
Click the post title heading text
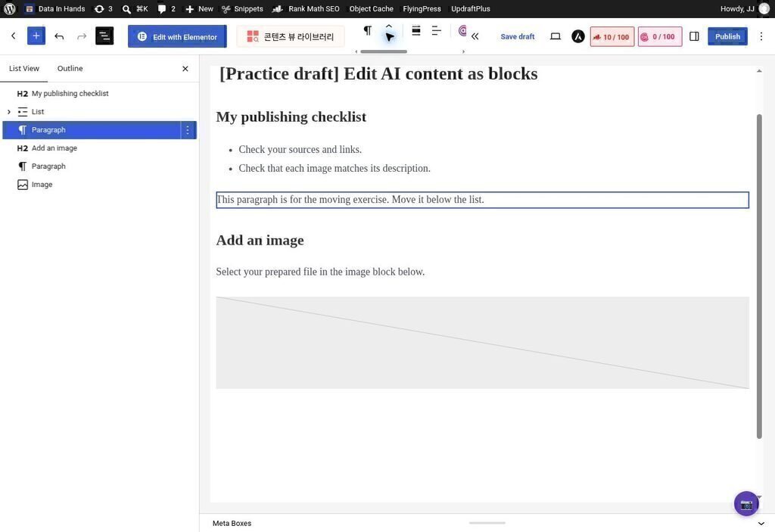point(378,73)
